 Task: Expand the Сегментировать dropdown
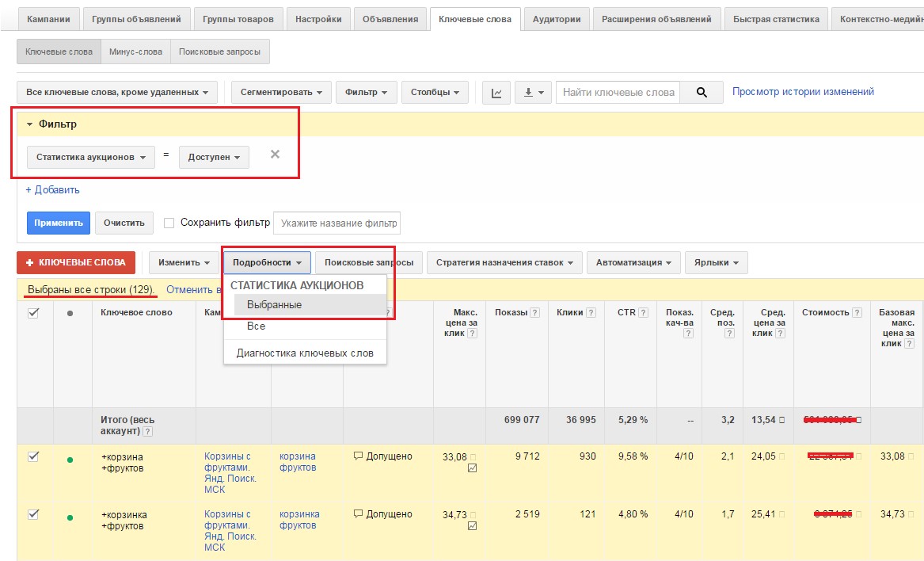tap(281, 93)
